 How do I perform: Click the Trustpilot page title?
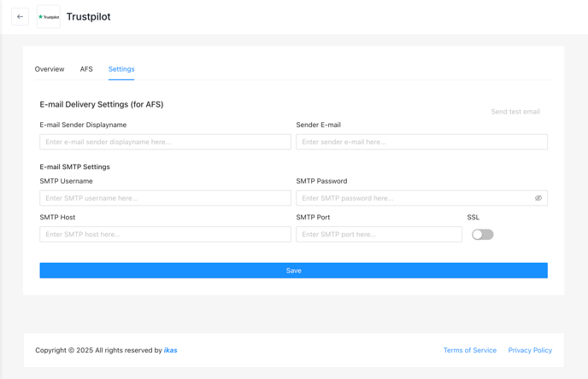(89, 17)
